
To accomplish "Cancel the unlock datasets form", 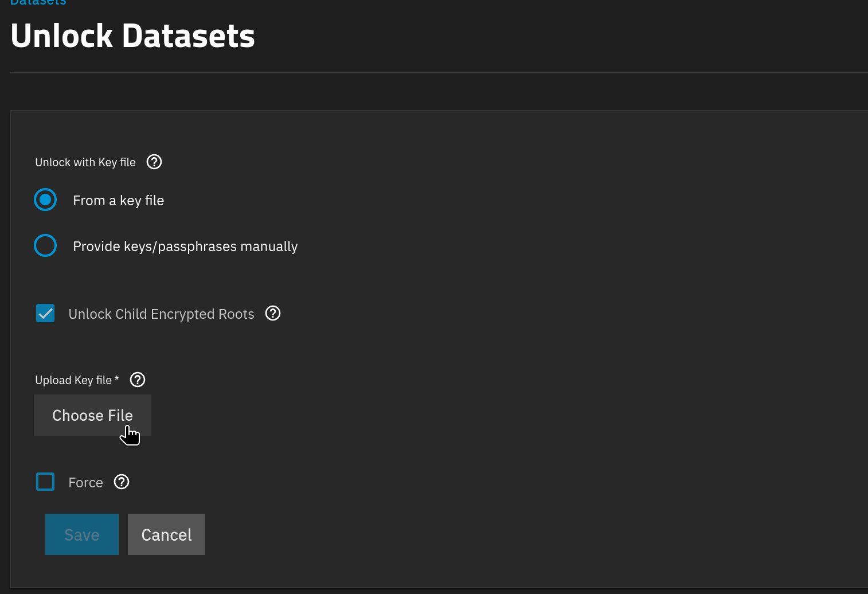I will pyautogui.click(x=166, y=534).
